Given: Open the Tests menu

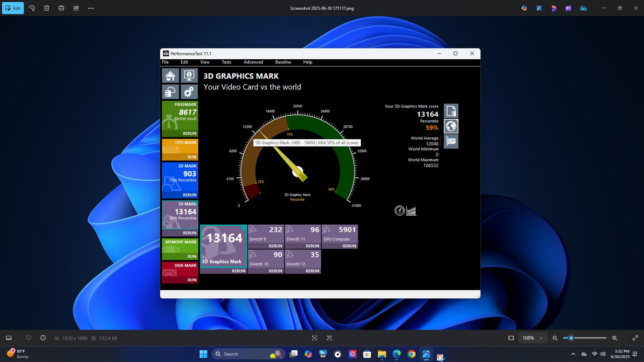Looking at the screenshot, I should pos(226,62).
